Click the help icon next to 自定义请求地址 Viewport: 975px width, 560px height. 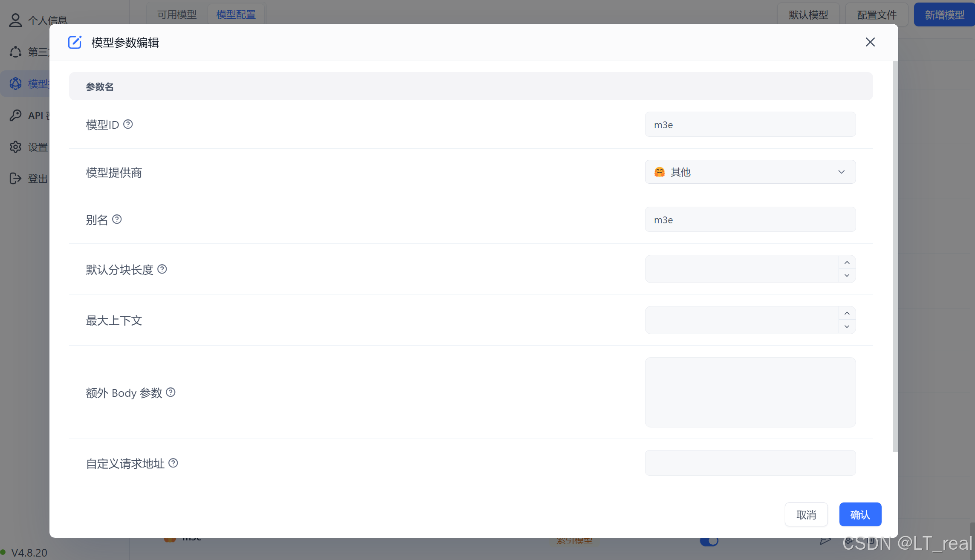(x=173, y=463)
